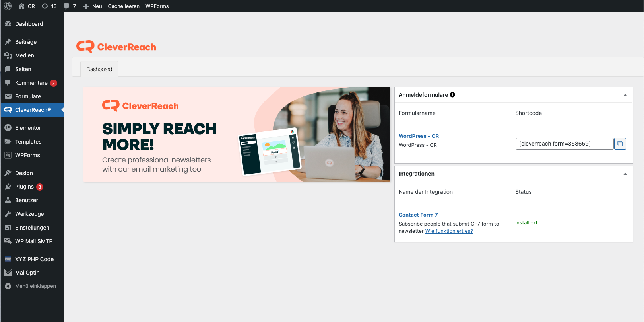644x322 pixels.
Task: Copy the shortcode with the copy icon button
Action: coord(620,144)
